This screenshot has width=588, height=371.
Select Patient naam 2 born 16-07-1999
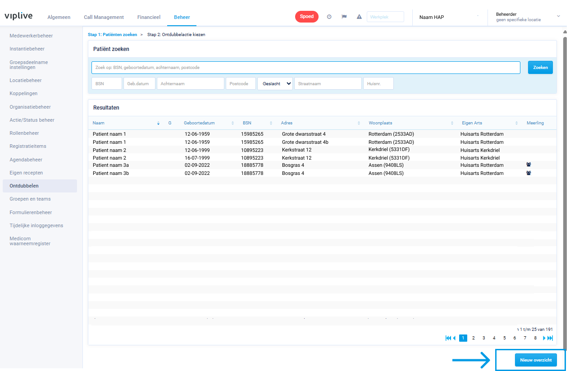(x=322, y=158)
